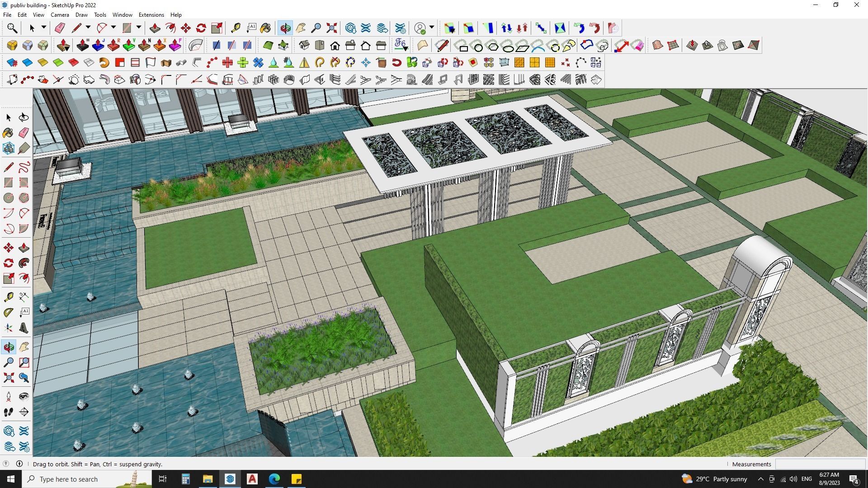Open the File menu
Viewport: 868px width, 488px height.
tap(7, 15)
